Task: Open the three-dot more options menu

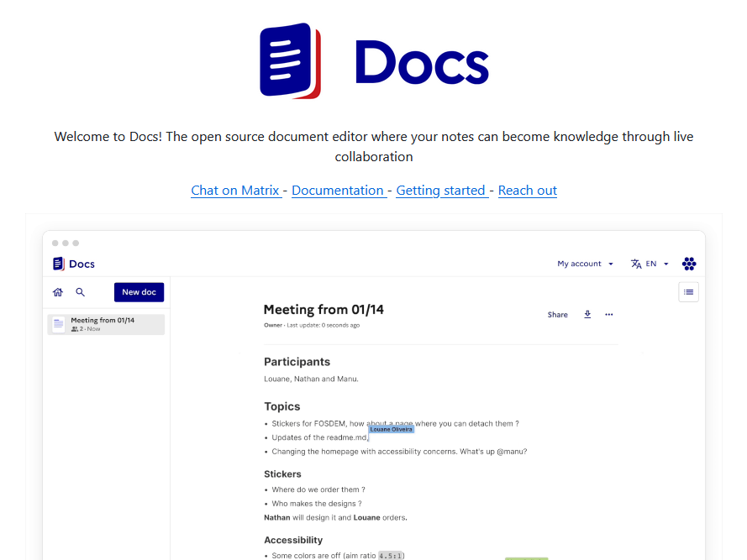Action: (609, 314)
